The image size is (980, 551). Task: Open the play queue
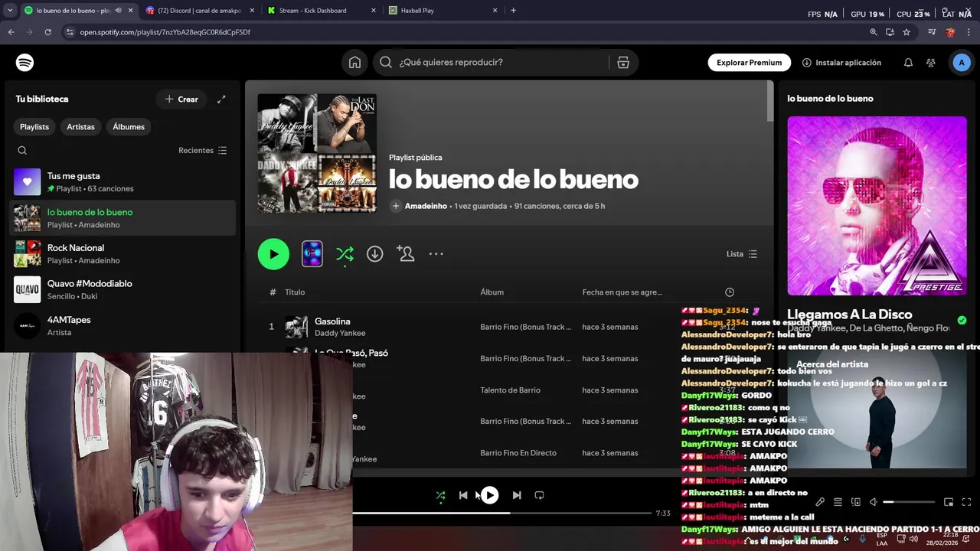pos(838,502)
